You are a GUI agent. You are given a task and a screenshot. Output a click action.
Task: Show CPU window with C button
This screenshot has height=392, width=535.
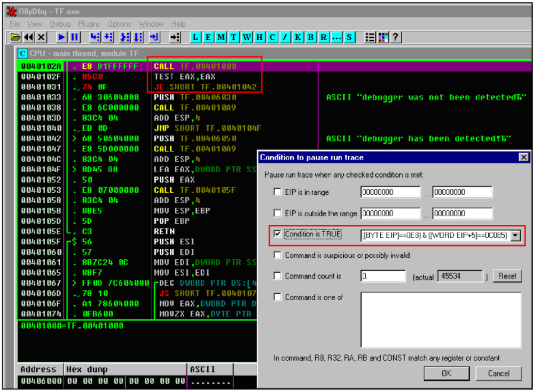click(273, 37)
